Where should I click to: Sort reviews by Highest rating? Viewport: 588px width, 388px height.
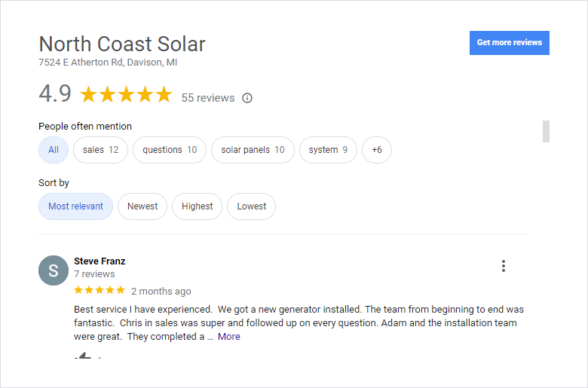pos(198,206)
